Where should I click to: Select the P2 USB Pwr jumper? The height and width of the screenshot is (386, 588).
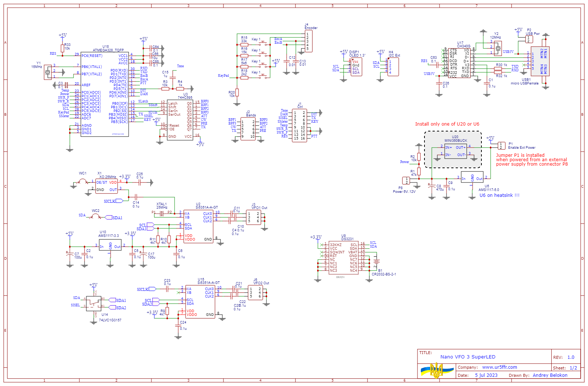click(x=529, y=39)
